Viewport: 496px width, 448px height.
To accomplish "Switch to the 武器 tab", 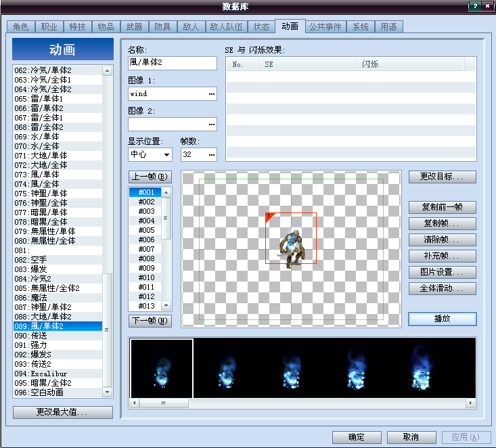I will tap(134, 27).
